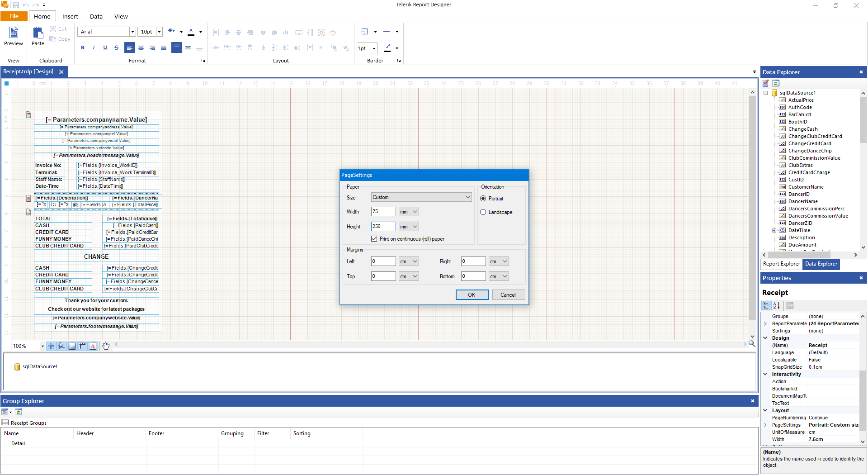This screenshot has height=475, width=868.
Task: Open the Width unit dropdown
Action: coord(409,212)
